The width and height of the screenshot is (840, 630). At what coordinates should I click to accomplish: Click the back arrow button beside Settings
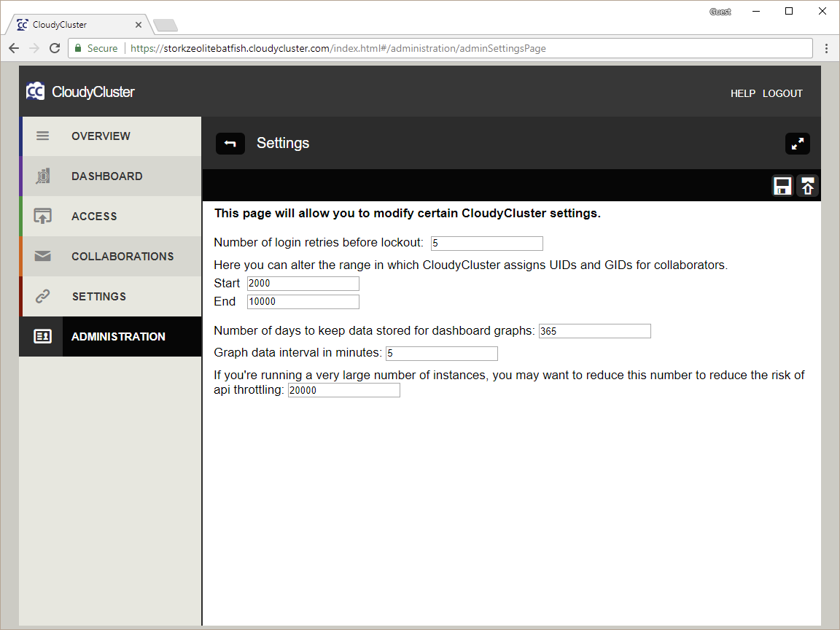(x=230, y=144)
